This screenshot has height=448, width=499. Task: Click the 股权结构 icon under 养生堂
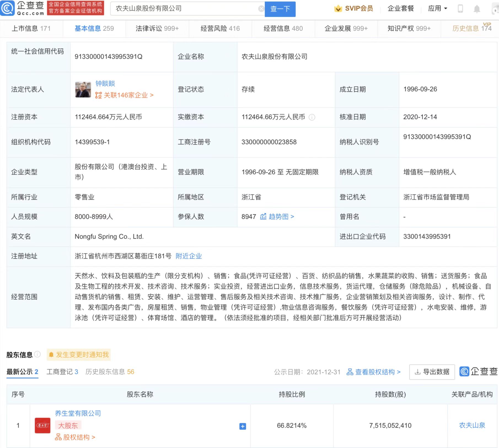tap(58, 437)
